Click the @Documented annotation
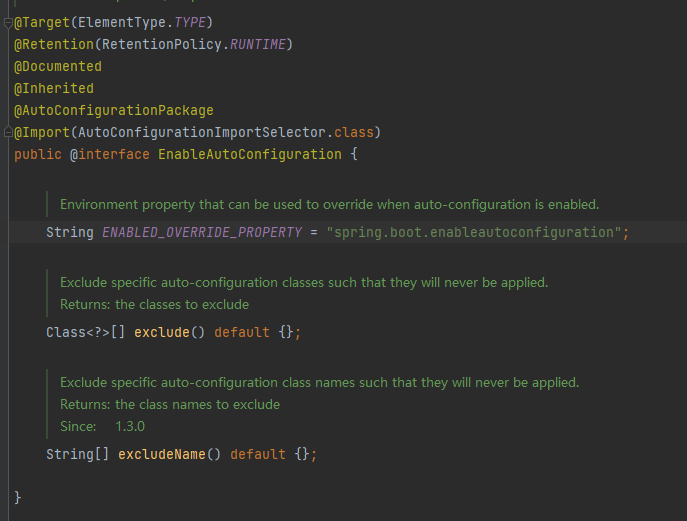Screen dimensions: 687x521 pos(58,66)
